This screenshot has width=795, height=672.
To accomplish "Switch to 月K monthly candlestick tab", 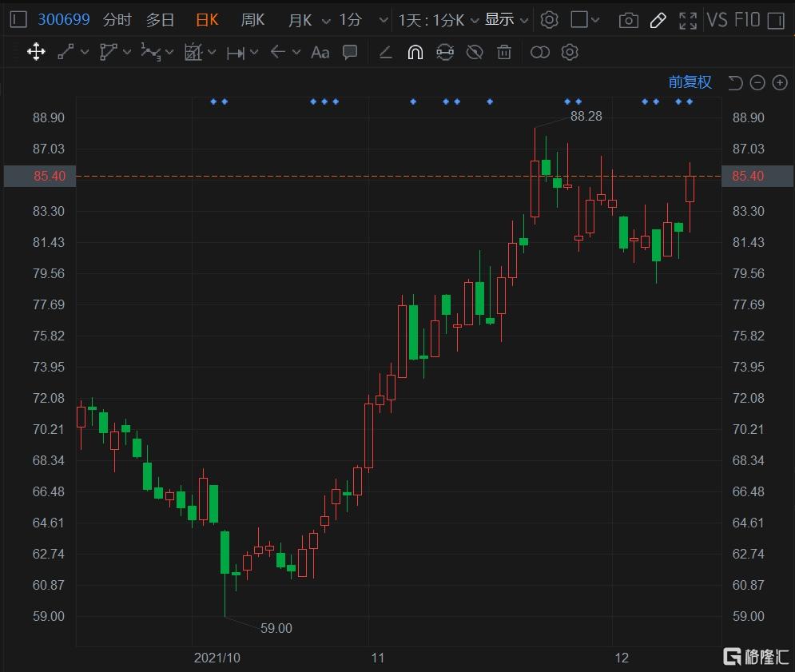I will [x=300, y=20].
